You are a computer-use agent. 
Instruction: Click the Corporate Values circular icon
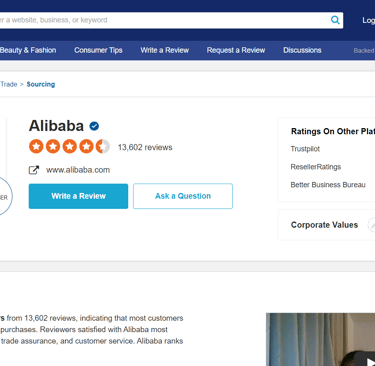372,225
